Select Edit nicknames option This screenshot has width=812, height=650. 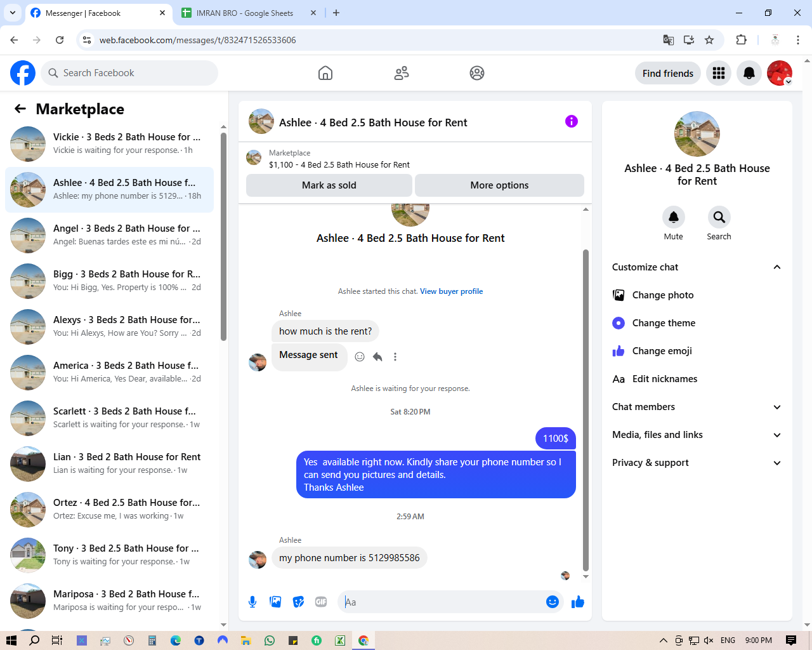697,379
